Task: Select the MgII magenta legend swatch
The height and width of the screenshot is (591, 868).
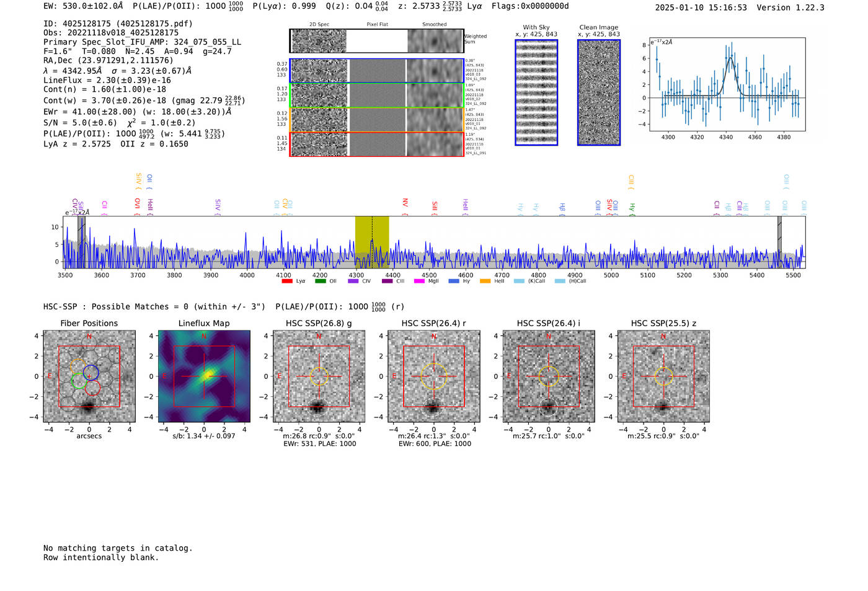Action: tap(419, 281)
